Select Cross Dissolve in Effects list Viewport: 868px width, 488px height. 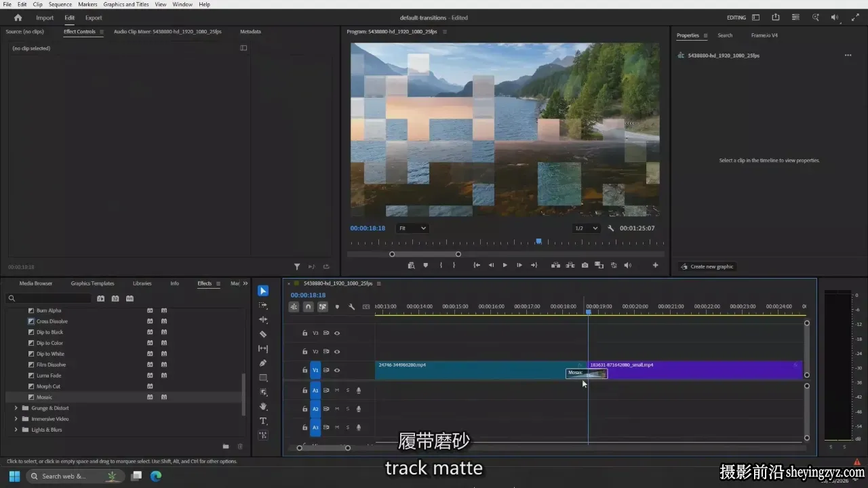tap(52, 321)
